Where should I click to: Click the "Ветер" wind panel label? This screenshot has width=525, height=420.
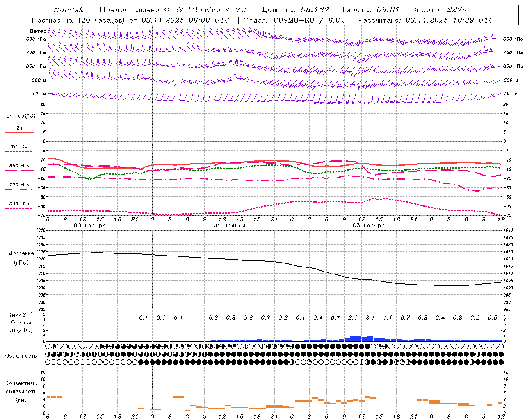[x=38, y=31]
